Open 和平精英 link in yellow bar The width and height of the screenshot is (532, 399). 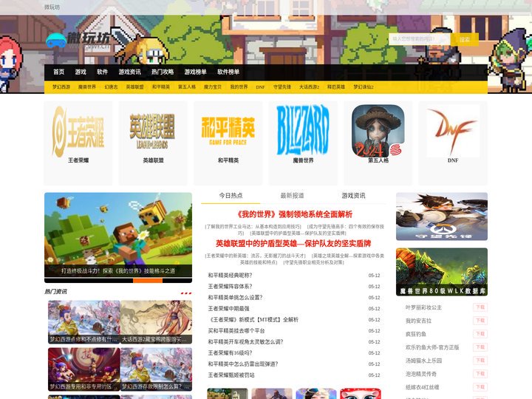161,87
